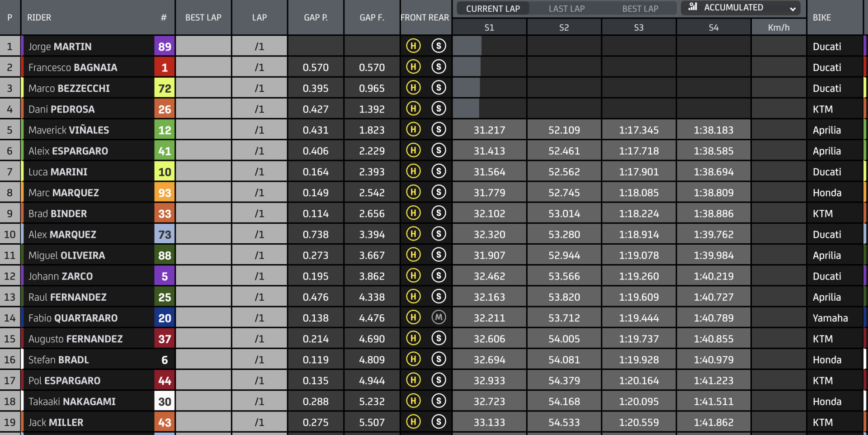Click Aleix Espargaro's front tyre H icon
868x435 pixels.
(413, 151)
